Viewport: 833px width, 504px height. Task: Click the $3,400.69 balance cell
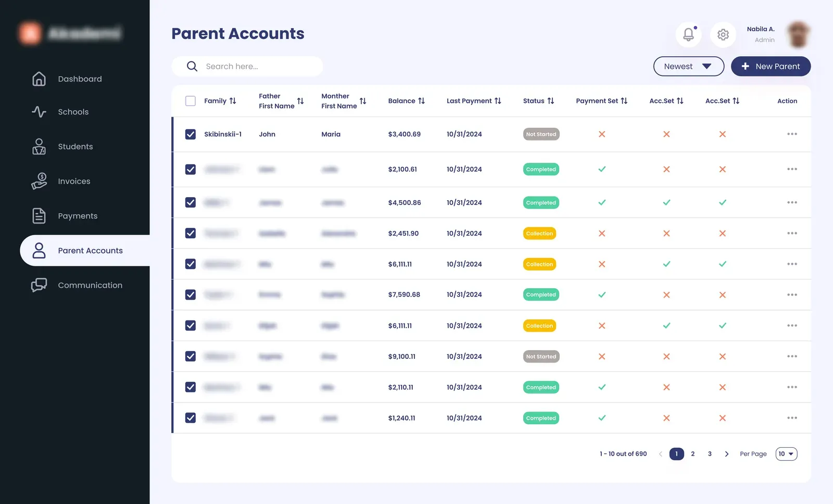click(x=404, y=134)
